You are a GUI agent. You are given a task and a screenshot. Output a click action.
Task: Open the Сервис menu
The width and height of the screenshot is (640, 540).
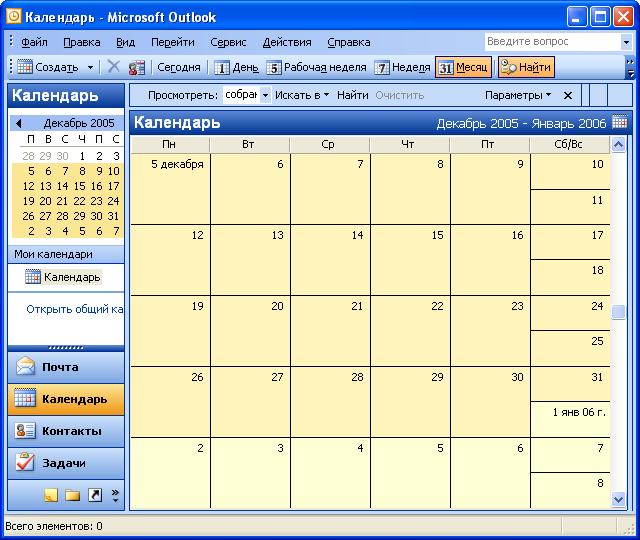pos(228,42)
